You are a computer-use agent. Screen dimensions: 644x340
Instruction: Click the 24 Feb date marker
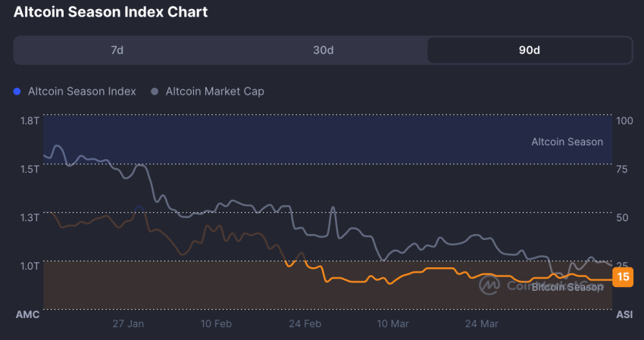pos(305,323)
